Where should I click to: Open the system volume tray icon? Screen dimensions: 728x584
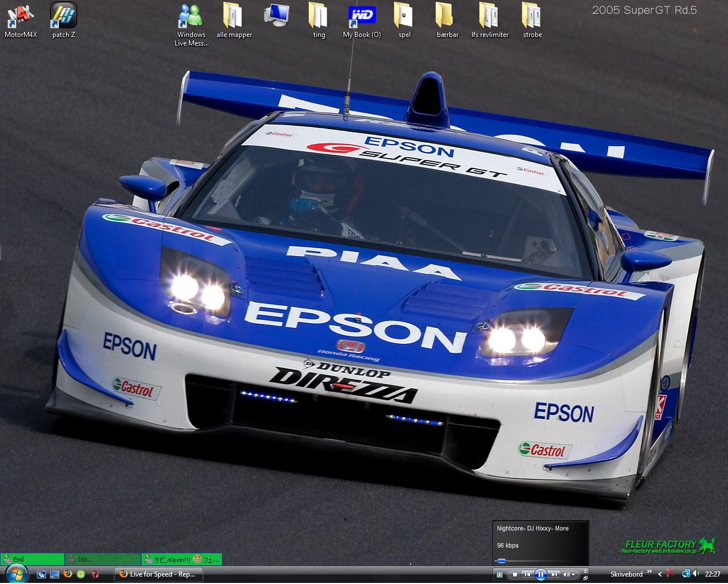(x=696, y=574)
